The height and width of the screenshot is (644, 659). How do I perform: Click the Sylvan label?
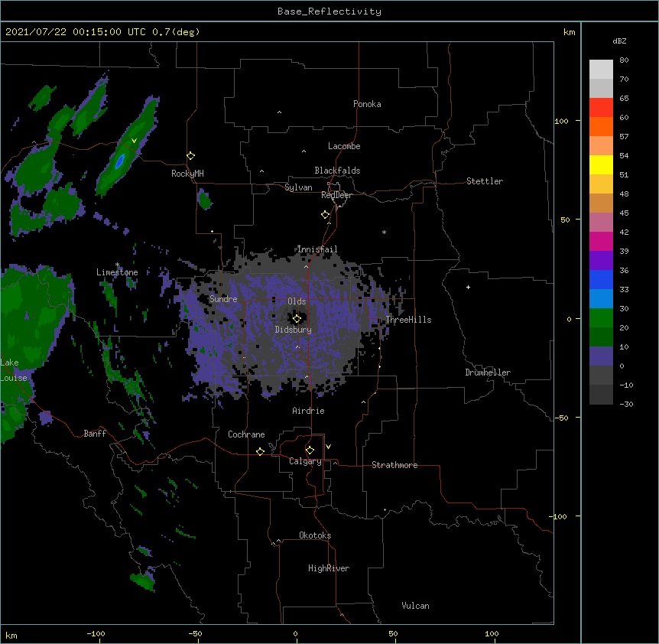[x=298, y=187]
